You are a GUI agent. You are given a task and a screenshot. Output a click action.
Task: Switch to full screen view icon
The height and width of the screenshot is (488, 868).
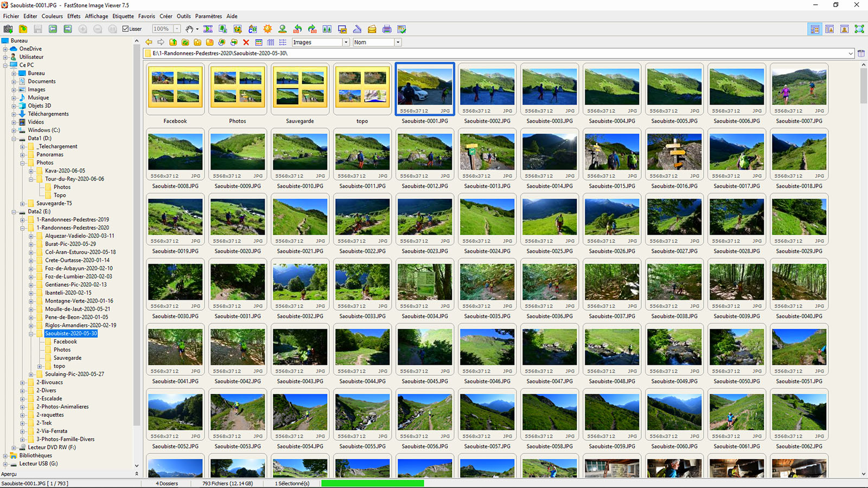pyautogui.click(x=859, y=29)
